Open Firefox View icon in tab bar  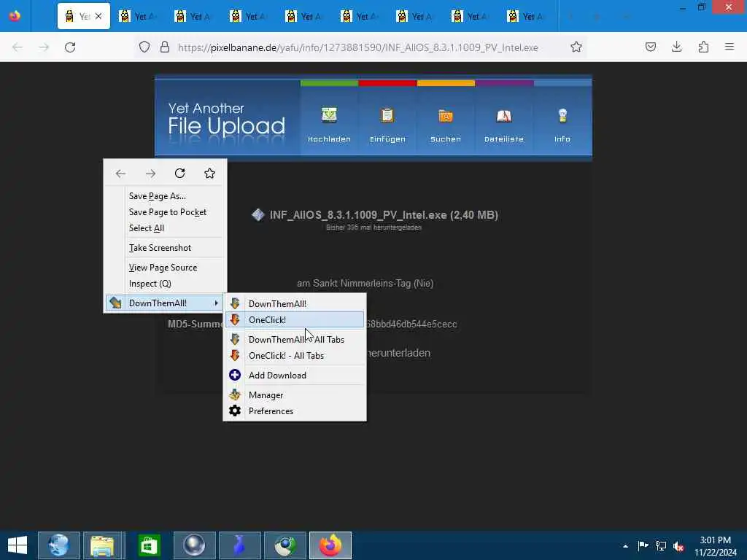click(x=15, y=16)
